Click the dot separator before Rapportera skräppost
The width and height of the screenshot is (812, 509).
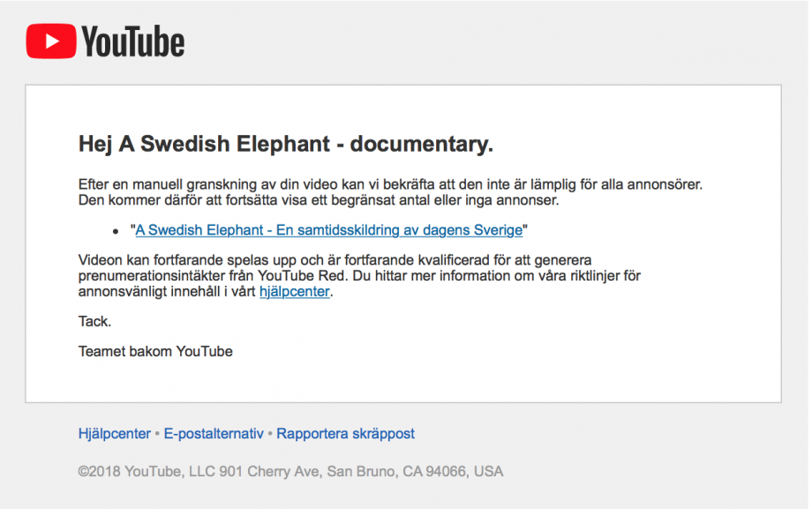pyautogui.click(x=270, y=433)
